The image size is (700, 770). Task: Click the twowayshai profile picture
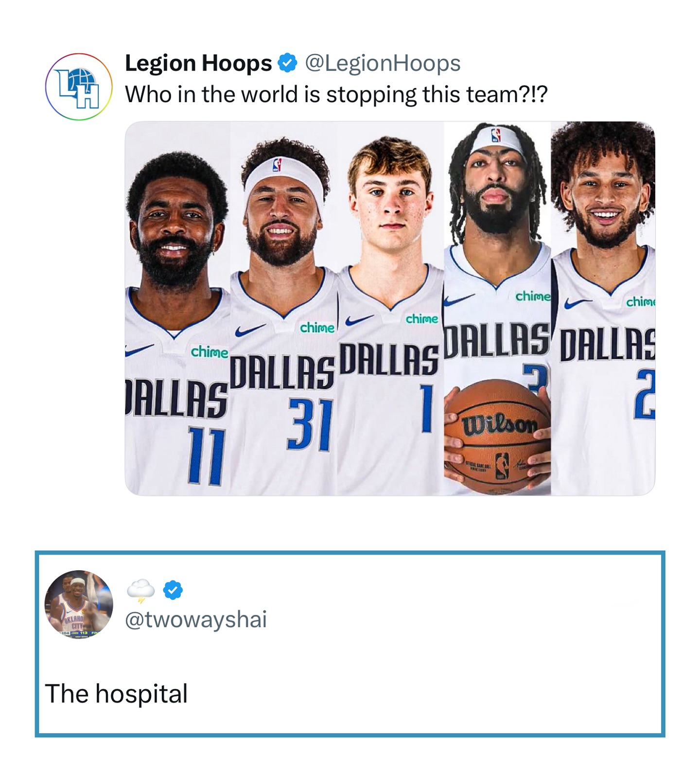click(79, 604)
